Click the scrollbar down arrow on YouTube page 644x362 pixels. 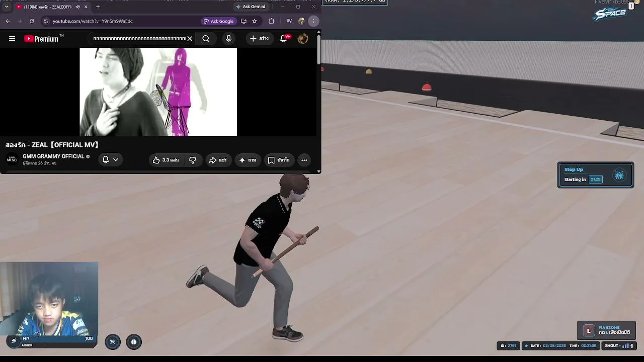coord(318,171)
